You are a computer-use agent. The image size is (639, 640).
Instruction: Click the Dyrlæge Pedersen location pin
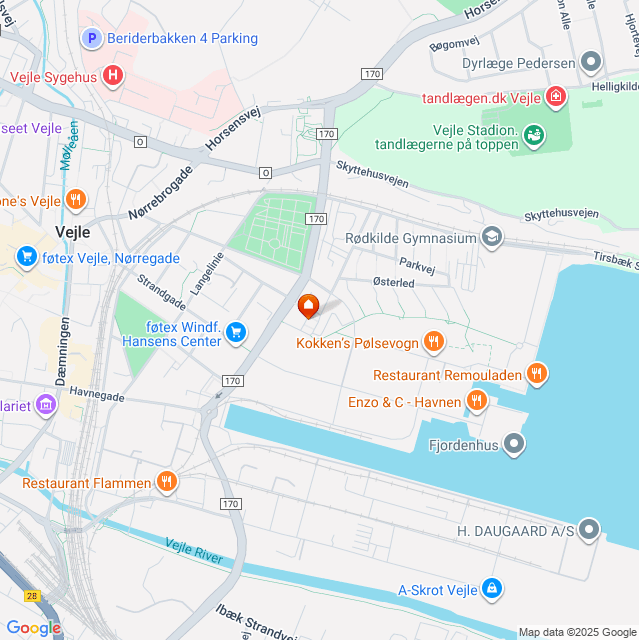(591, 62)
